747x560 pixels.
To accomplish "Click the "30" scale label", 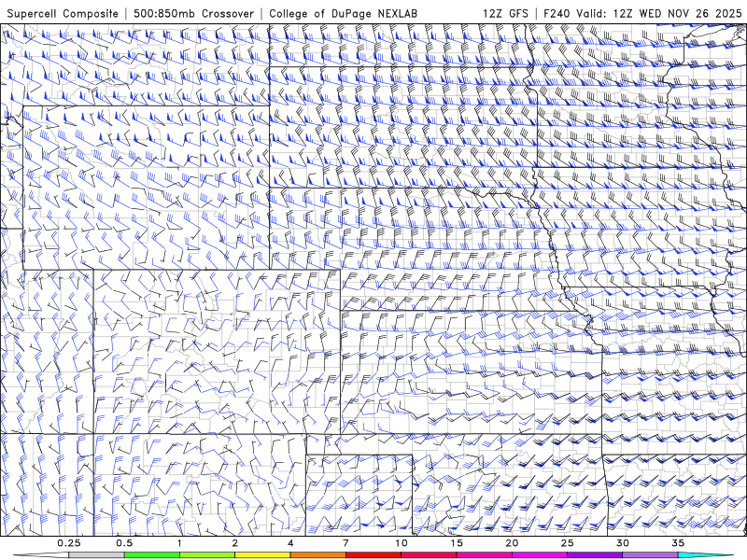I will click(x=622, y=543).
